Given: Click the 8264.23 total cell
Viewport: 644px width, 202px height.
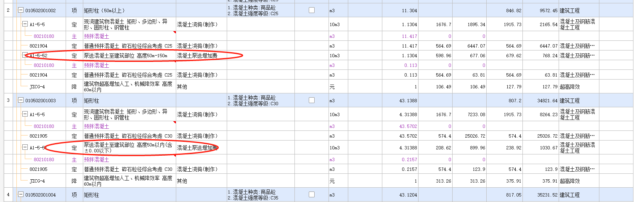Looking at the screenshot, I should click(x=540, y=114).
